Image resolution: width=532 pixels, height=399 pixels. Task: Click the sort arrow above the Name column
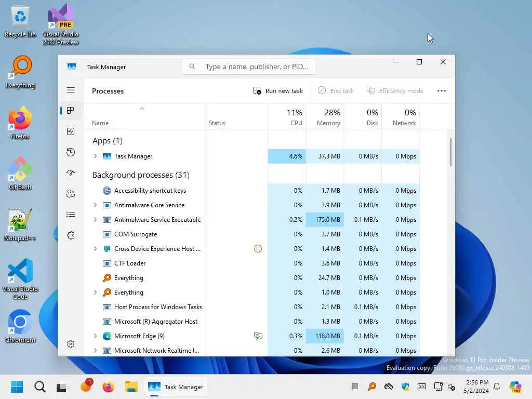[x=142, y=109]
